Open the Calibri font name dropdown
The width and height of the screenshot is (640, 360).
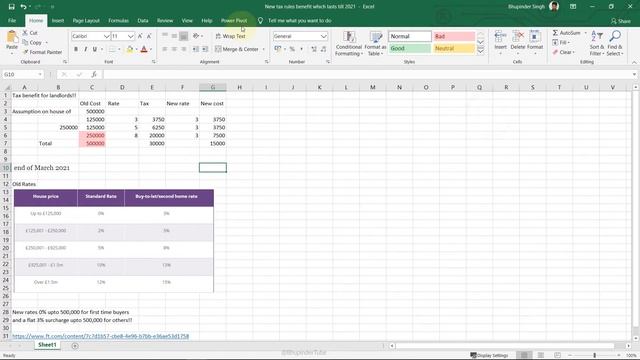(107, 36)
